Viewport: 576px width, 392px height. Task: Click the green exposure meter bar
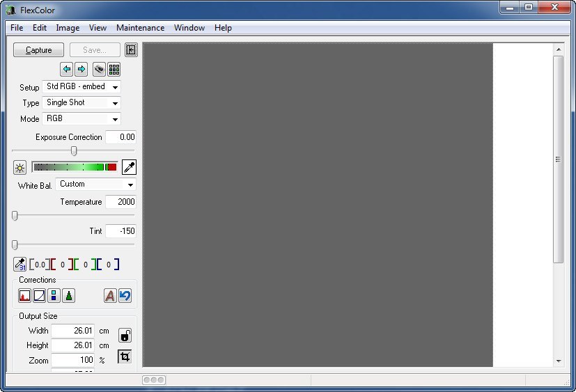click(75, 167)
